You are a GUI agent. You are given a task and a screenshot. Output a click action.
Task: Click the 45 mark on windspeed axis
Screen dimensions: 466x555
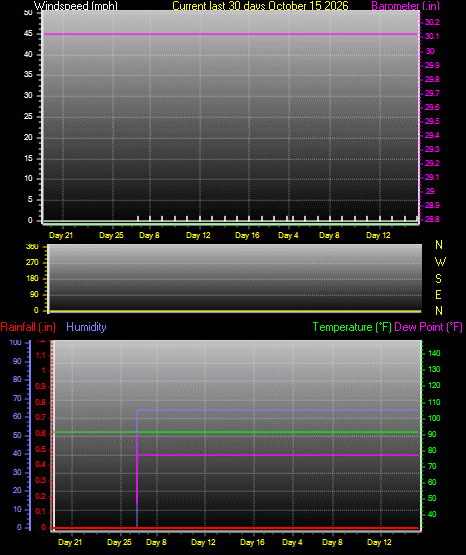(28, 34)
